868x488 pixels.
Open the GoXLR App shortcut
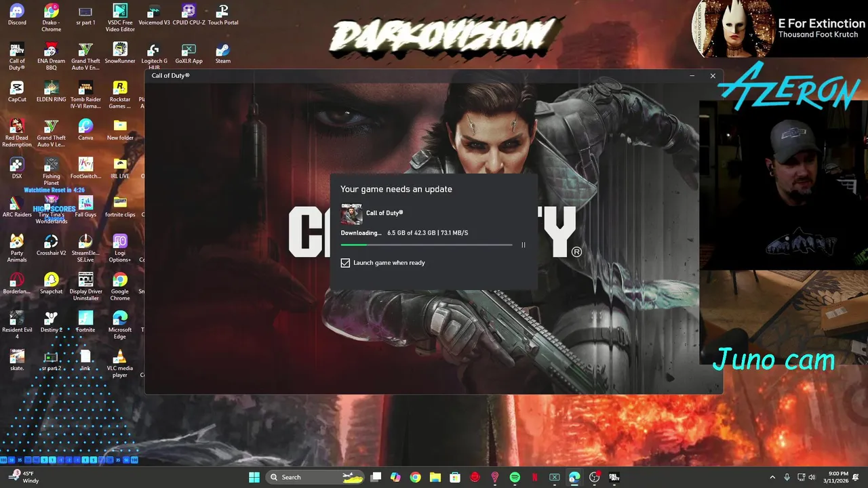(189, 53)
